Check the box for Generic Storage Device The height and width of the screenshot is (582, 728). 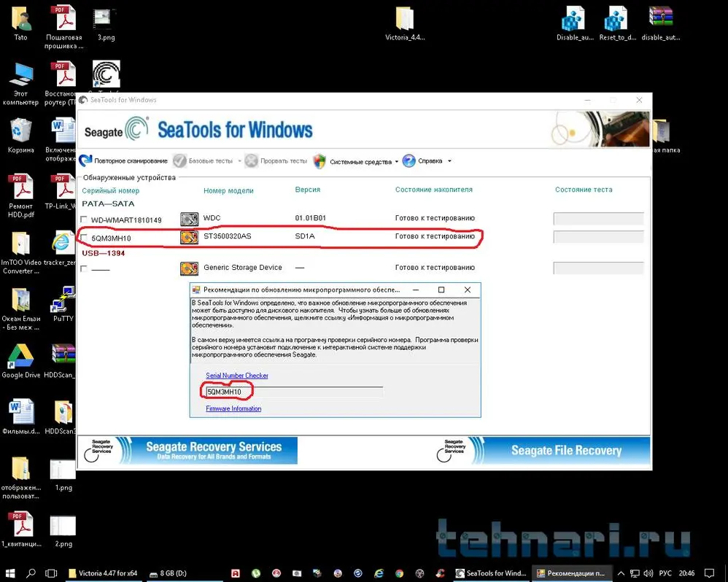84,268
